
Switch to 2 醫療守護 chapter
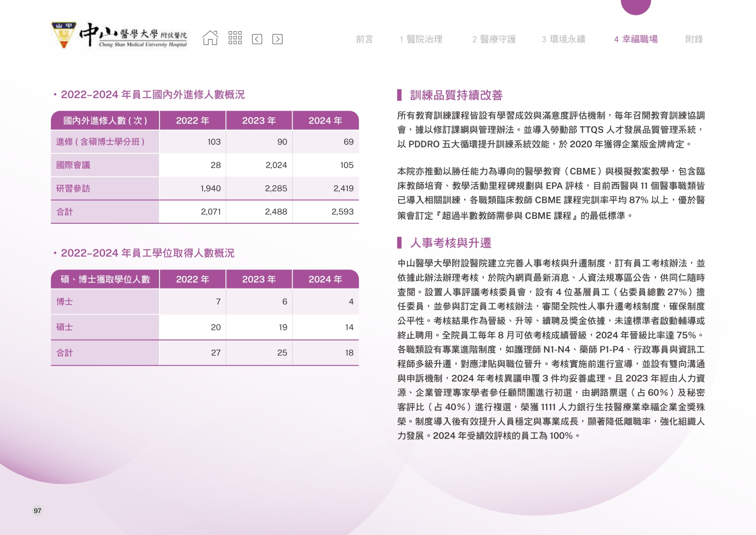coord(494,39)
